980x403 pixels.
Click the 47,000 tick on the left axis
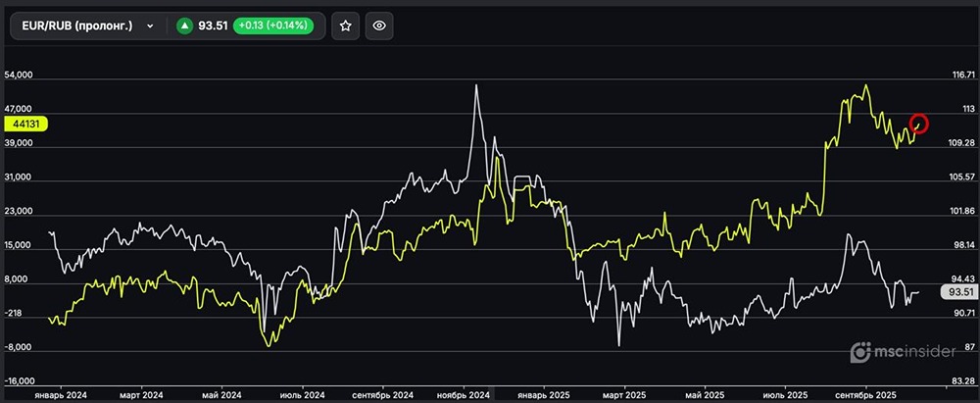pos(18,109)
